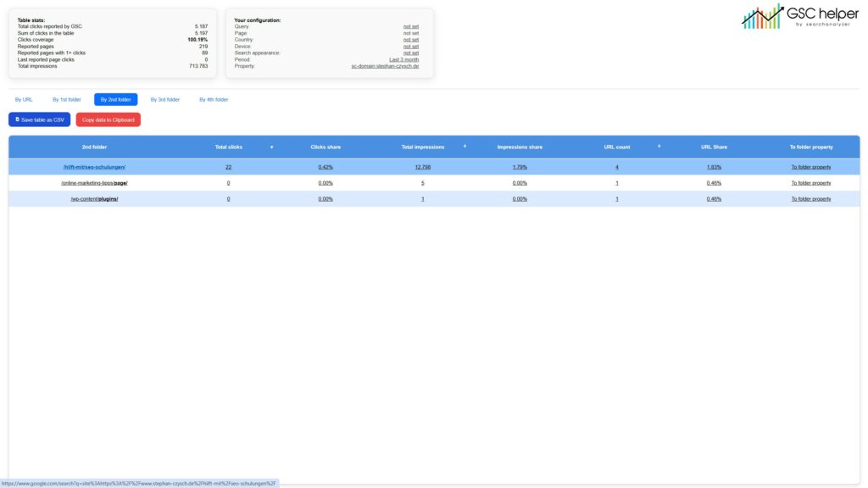Click URL count value 4
Viewport: 868px width, 488px height.
[617, 167]
